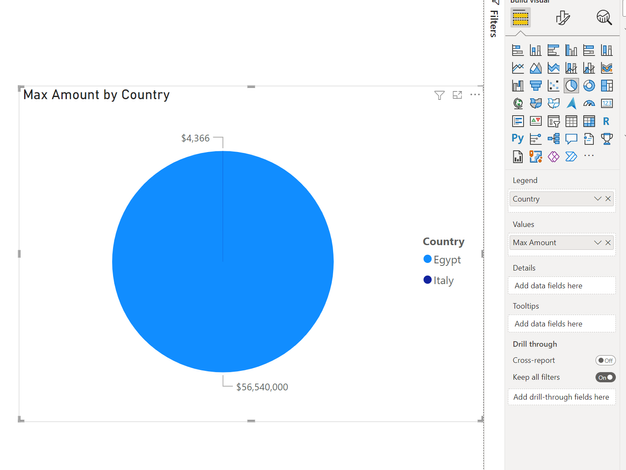Select the Stacked column chart visual
This screenshot has width=626, height=470.
[x=535, y=50]
